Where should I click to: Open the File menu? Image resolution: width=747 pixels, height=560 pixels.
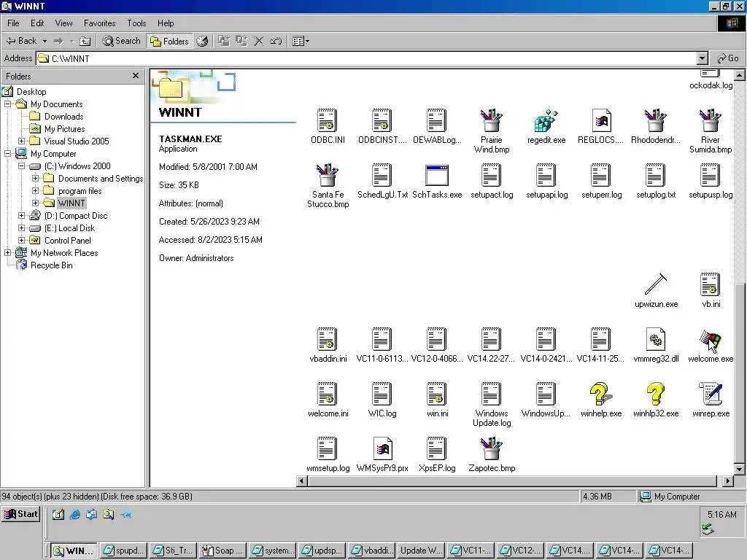(x=13, y=23)
